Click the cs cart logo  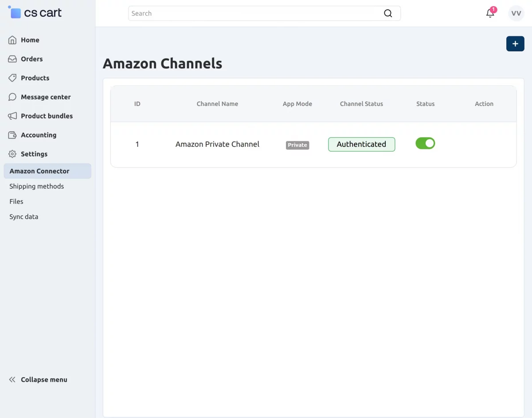pos(35,12)
